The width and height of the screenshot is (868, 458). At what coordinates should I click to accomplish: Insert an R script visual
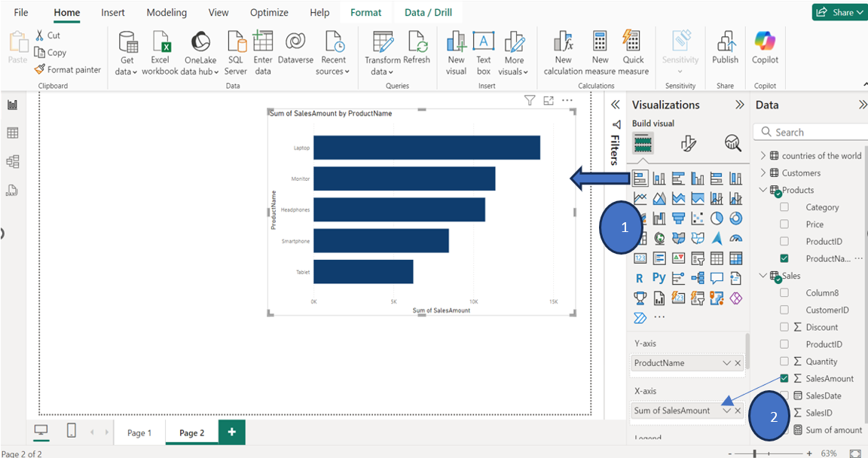(640, 277)
